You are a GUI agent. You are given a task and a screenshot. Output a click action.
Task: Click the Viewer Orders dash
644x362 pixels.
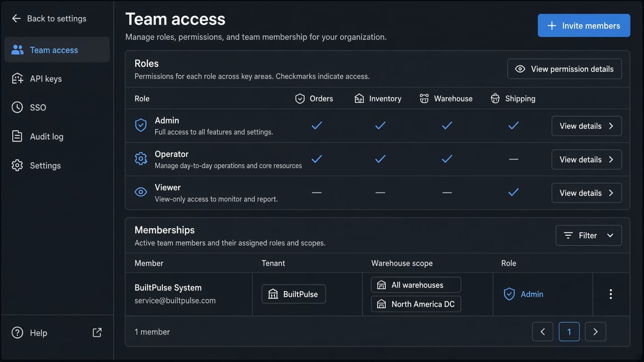(x=316, y=193)
